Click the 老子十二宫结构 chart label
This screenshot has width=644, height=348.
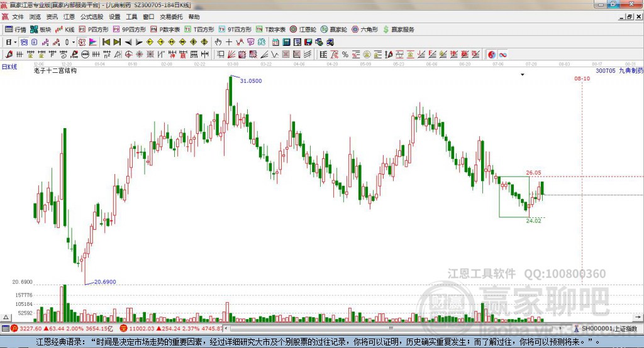(x=55, y=70)
